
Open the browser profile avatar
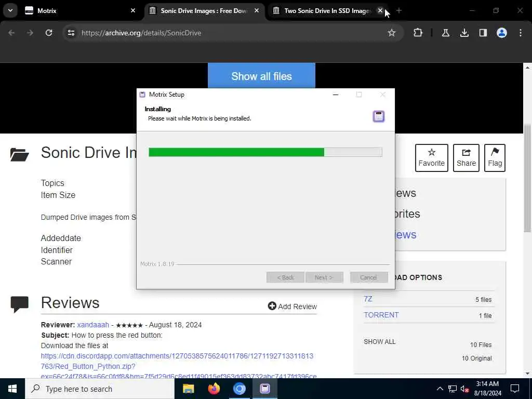click(x=501, y=33)
